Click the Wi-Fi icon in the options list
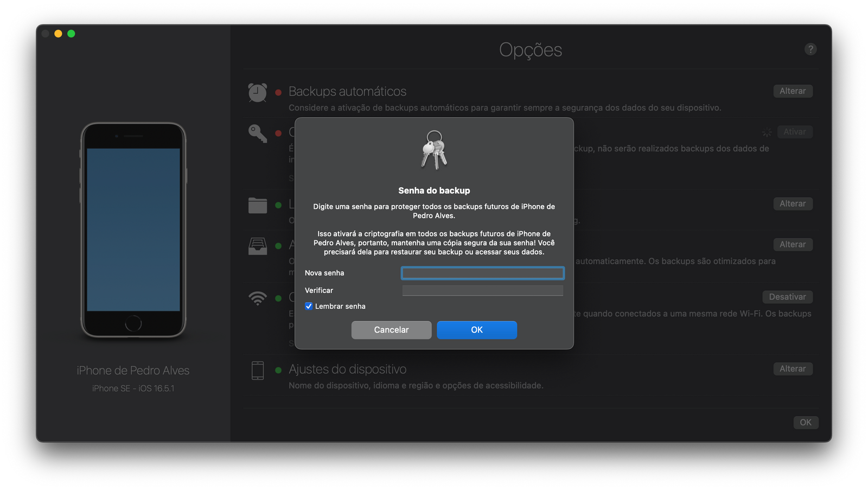This screenshot has width=868, height=490. tap(258, 298)
